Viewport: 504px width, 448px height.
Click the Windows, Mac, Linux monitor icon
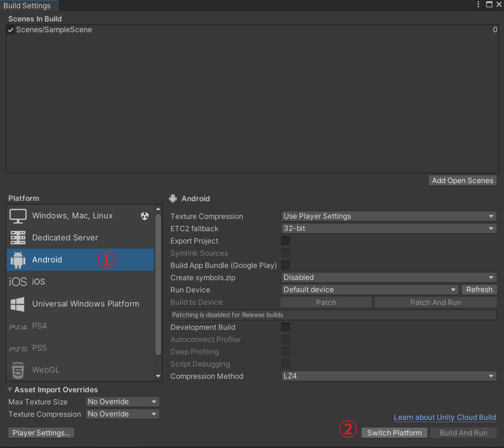(18, 216)
